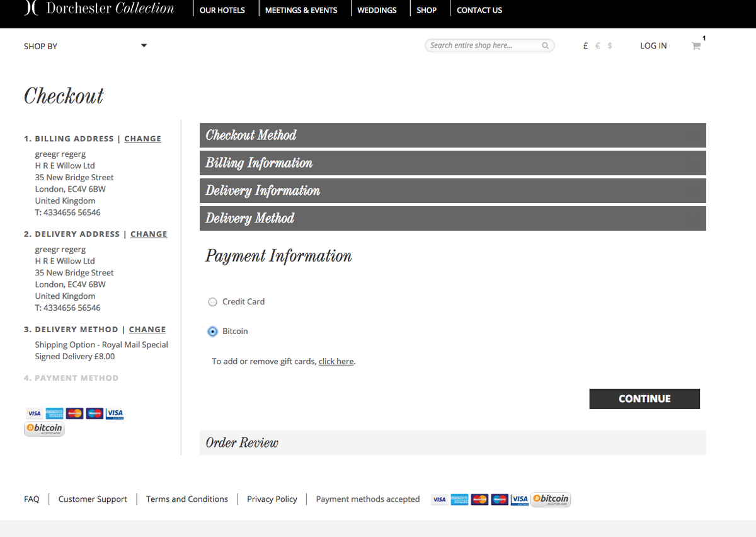Viewport: 756px width, 537px height.
Task: Click the plain Visa logo in footer
Action: pyautogui.click(x=440, y=499)
